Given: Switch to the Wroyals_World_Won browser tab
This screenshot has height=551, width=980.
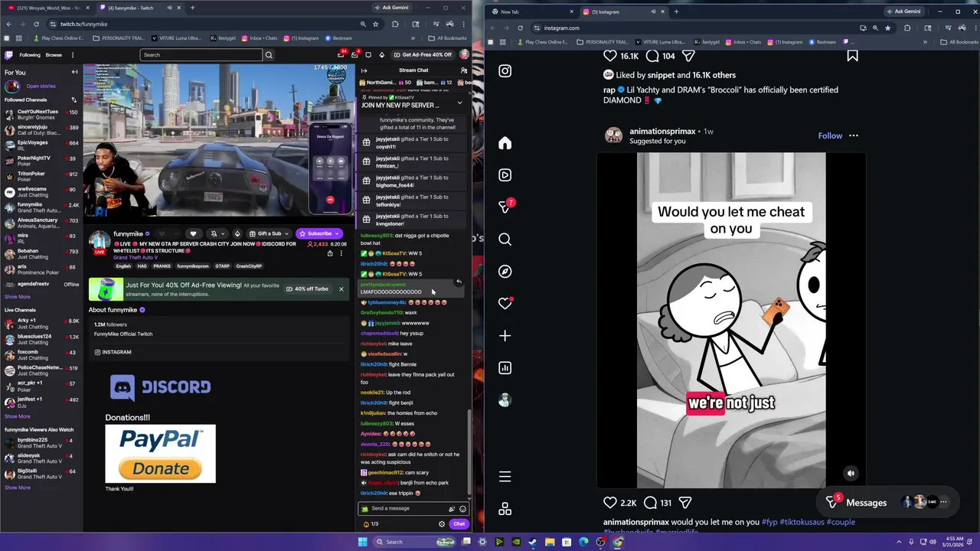Looking at the screenshot, I should tap(48, 8).
